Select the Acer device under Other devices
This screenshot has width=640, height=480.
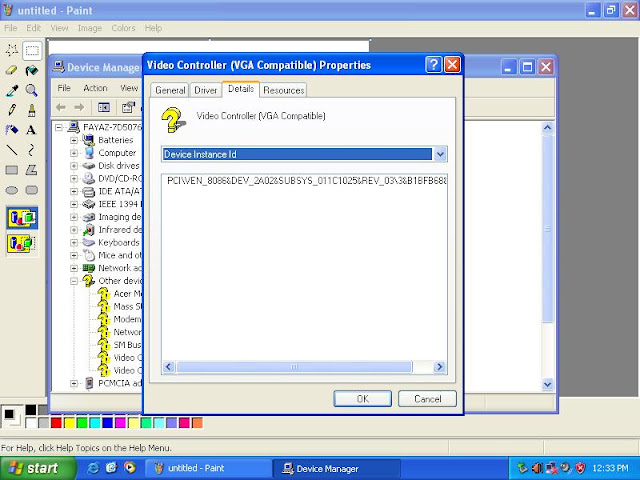click(x=127, y=293)
